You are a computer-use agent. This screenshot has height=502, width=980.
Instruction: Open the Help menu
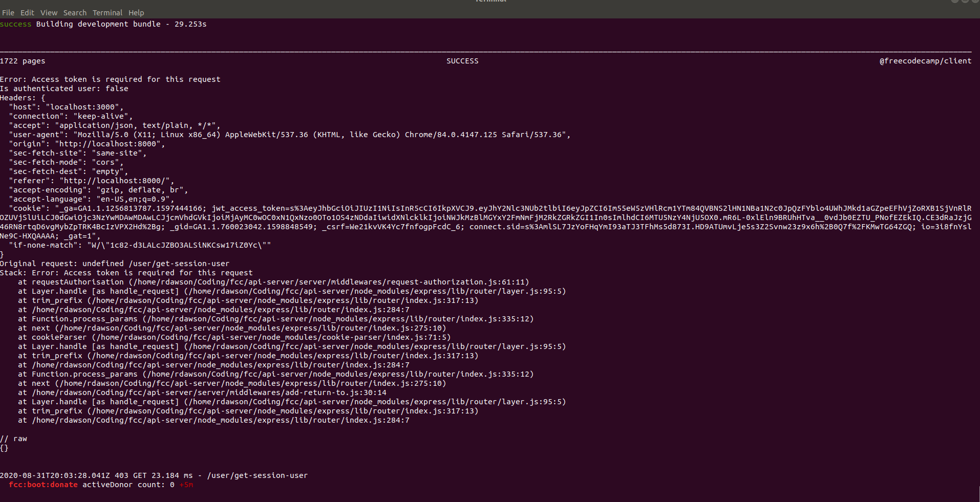click(x=136, y=12)
